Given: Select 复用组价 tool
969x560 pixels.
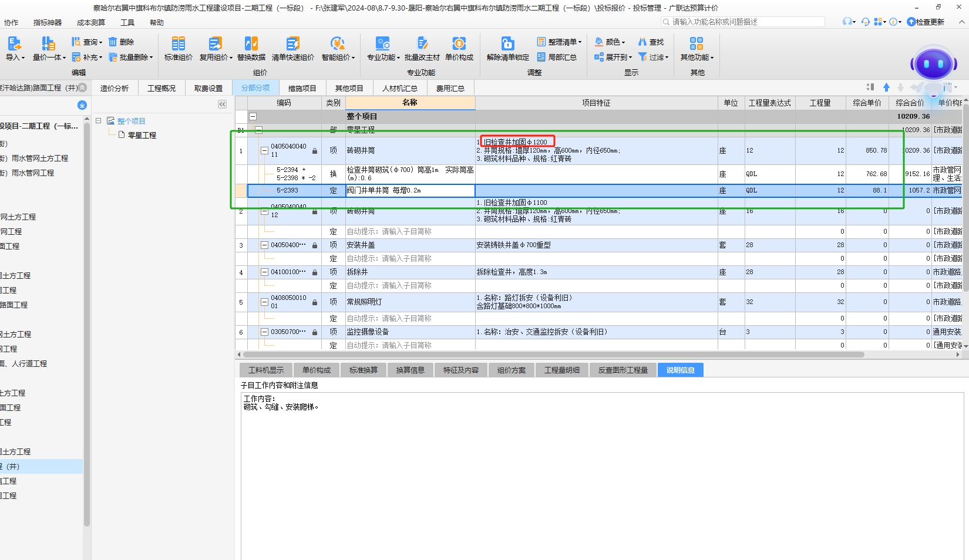Looking at the screenshot, I should coord(216,48).
